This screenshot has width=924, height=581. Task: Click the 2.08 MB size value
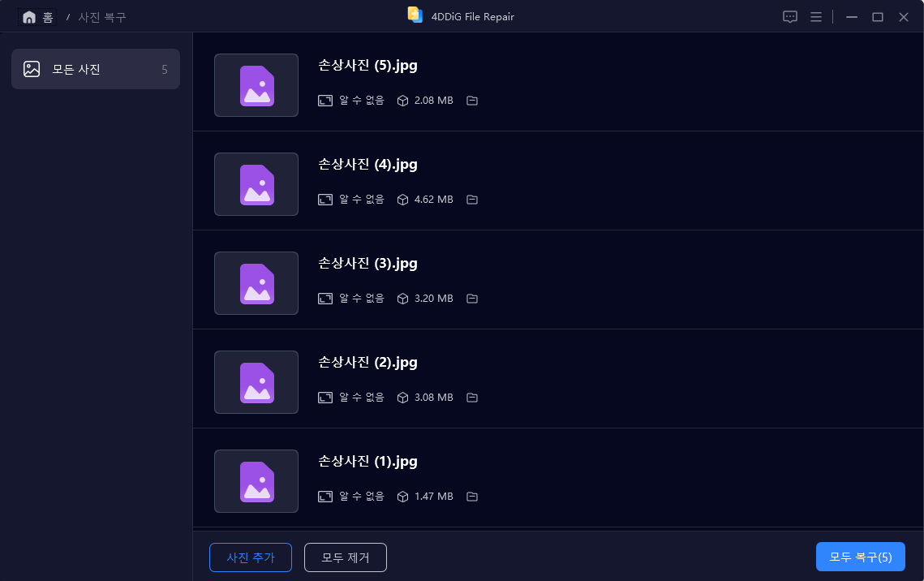434,101
